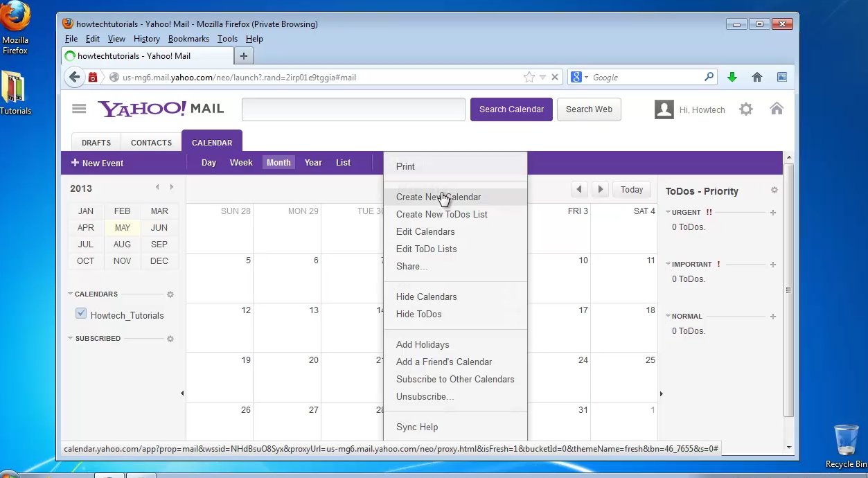This screenshot has height=478, width=868.
Task: Collapse the Important ToDos group
Action: [668, 264]
